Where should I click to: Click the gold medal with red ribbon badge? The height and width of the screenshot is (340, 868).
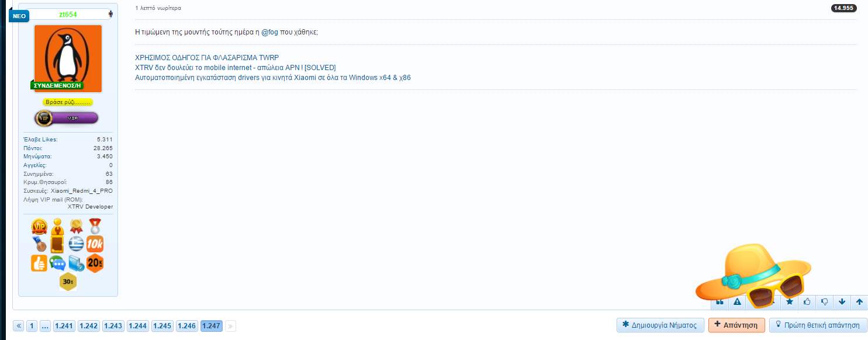tap(76, 225)
